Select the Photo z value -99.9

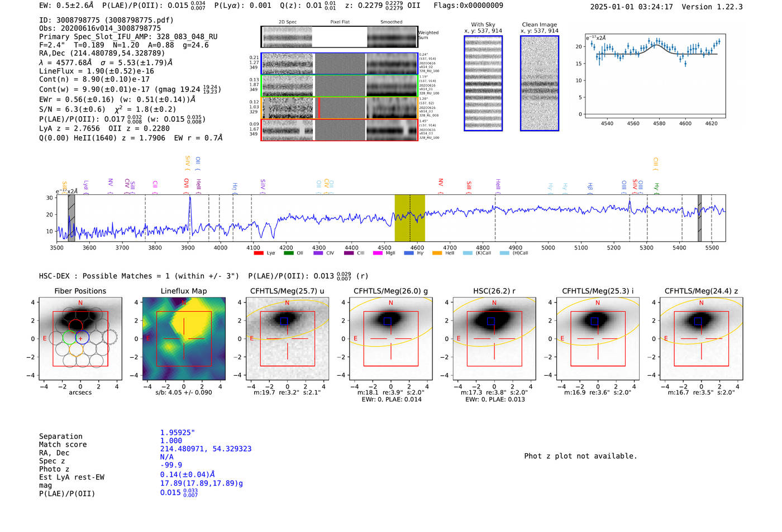pos(171,465)
